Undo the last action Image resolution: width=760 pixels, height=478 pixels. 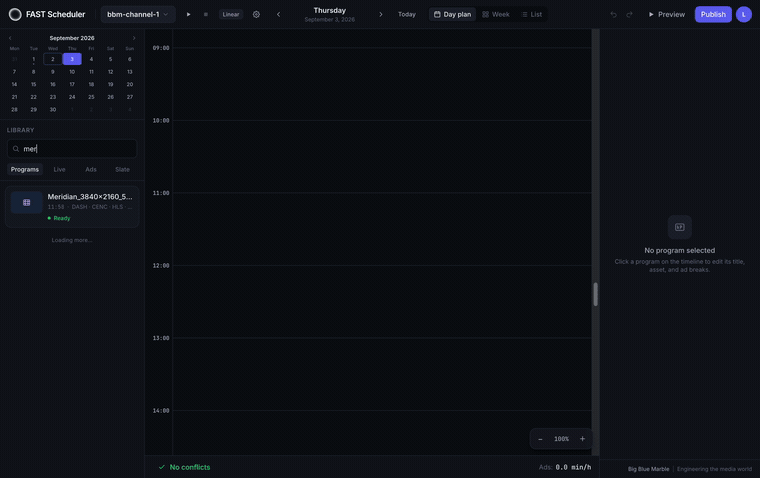pyautogui.click(x=614, y=15)
